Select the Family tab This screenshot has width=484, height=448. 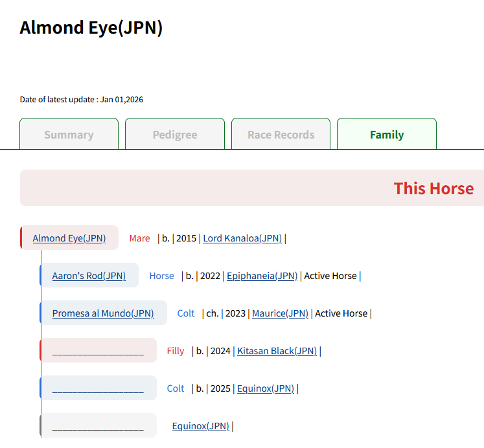point(386,134)
